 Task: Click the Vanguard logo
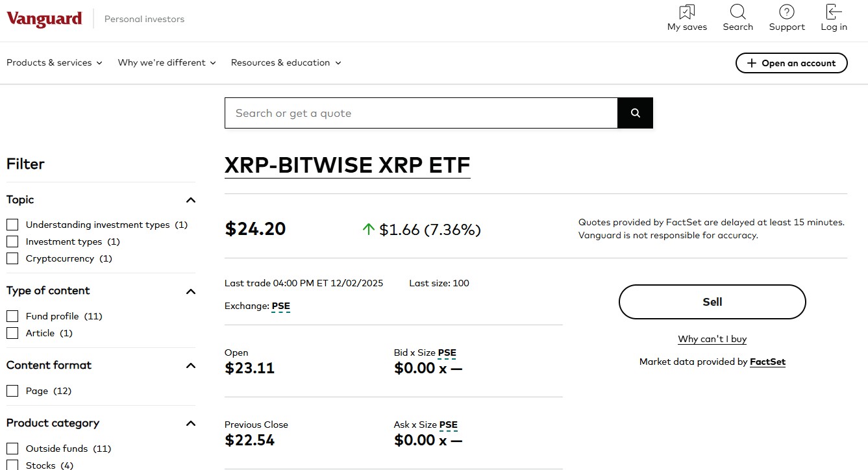point(44,19)
